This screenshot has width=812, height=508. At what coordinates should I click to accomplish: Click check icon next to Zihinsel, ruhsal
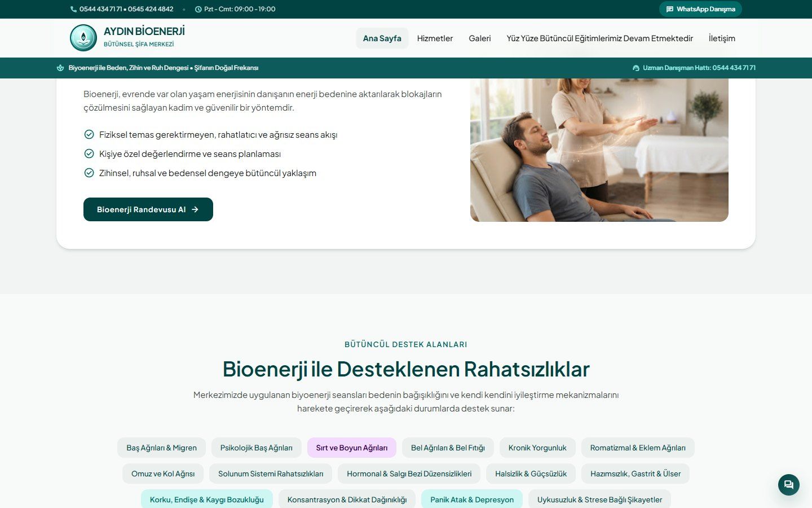pos(89,173)
